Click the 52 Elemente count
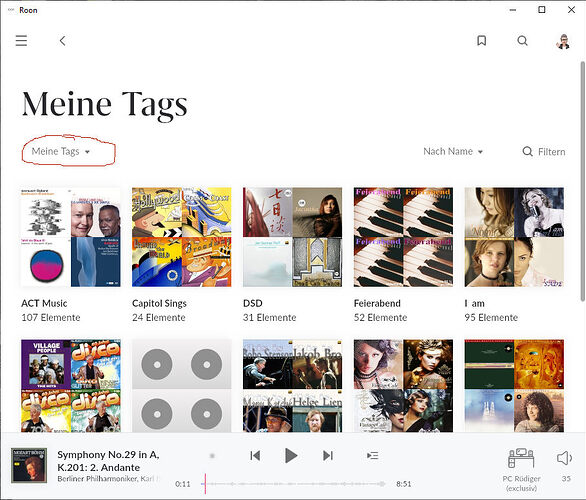The height and width of the screenshot is (500, 586). [x=380, y=317]
